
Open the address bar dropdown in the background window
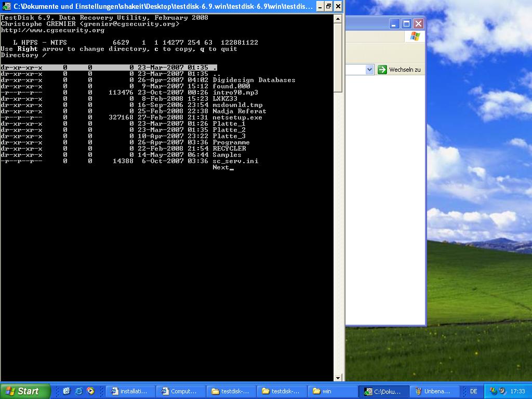point(369,70)
